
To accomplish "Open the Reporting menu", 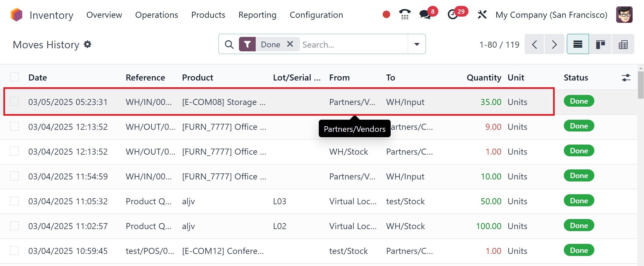I will coord(257,15).
